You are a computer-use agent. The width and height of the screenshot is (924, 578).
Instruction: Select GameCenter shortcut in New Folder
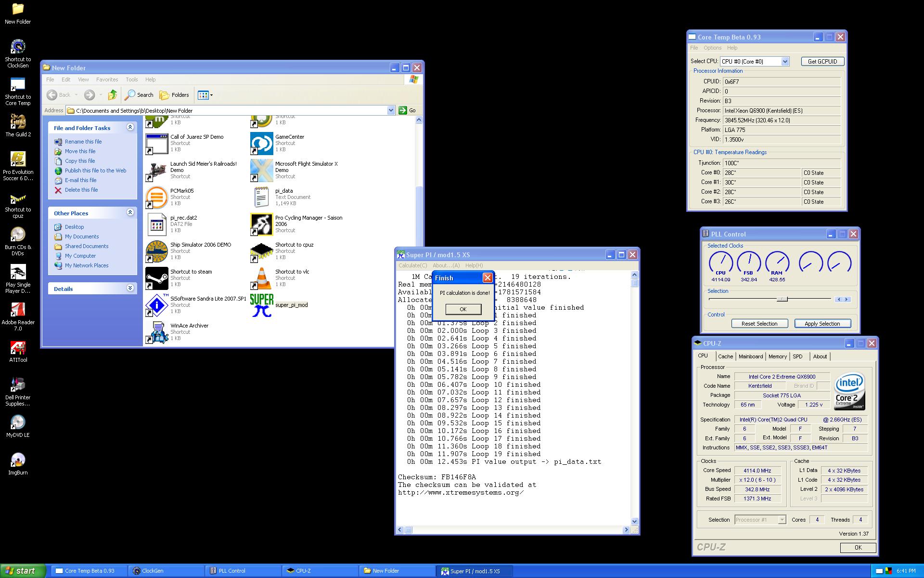tap(261, 144)
